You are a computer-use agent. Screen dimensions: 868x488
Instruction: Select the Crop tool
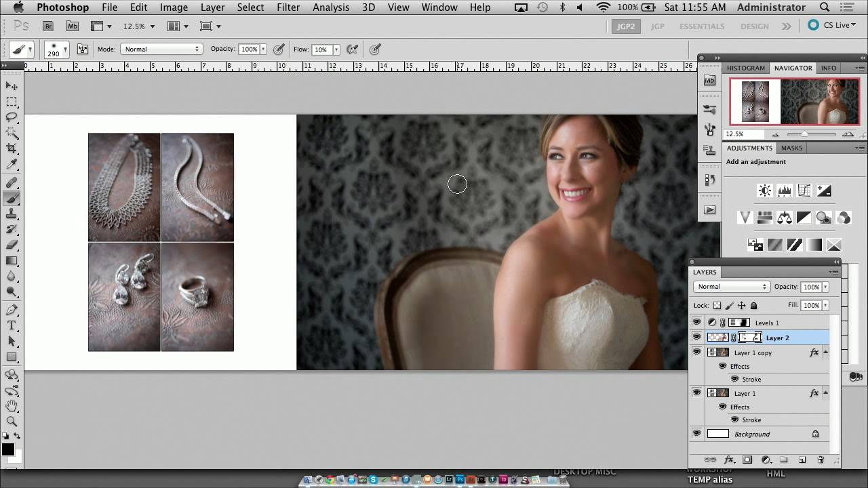12,148
